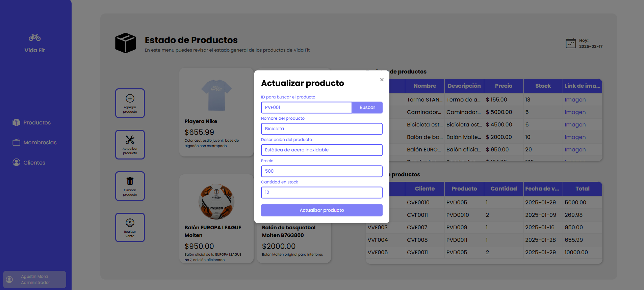This screenshot has width=644, height=290.
Task: Click the Membresias card icon in sidebar
Action: [x=16, y=142]
